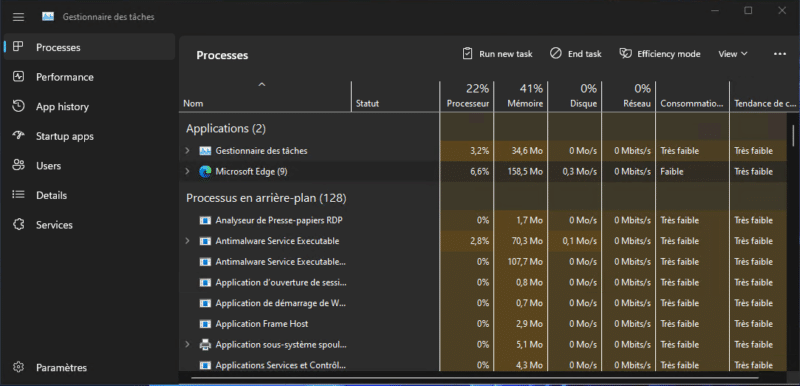
Task: Click the Application Frame Host icon
Action: (205, 324)
